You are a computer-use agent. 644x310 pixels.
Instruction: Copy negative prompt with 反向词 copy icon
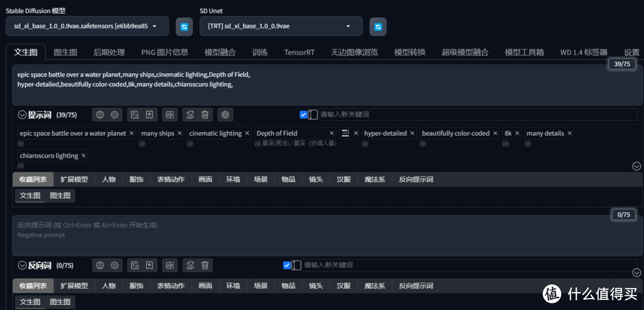tap(190, 265)
